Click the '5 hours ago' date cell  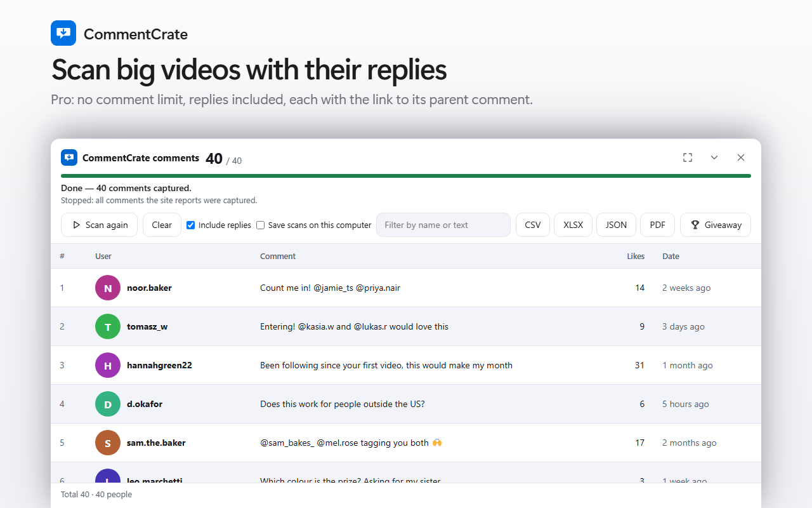pos(686,404)
